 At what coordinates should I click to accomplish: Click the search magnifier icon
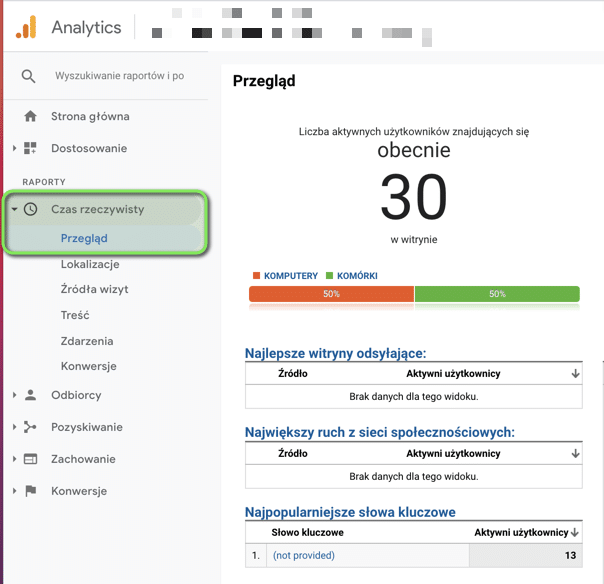(x=28, y=76)
